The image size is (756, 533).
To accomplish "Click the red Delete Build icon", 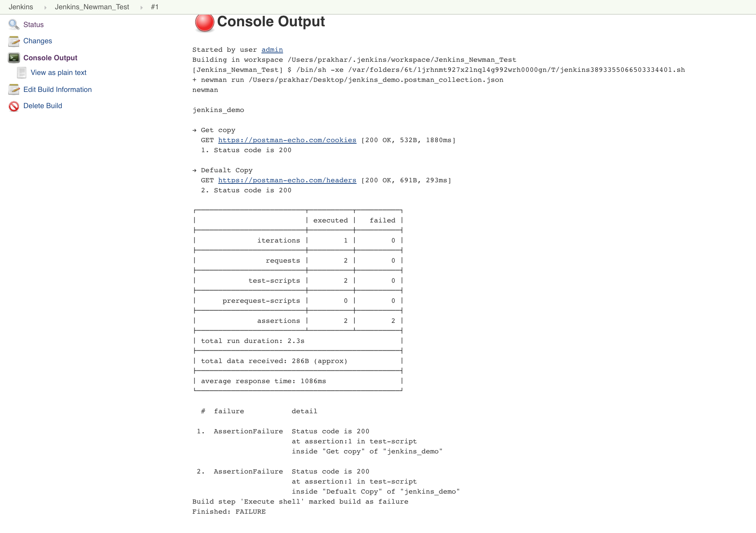I will pos(14,106).
